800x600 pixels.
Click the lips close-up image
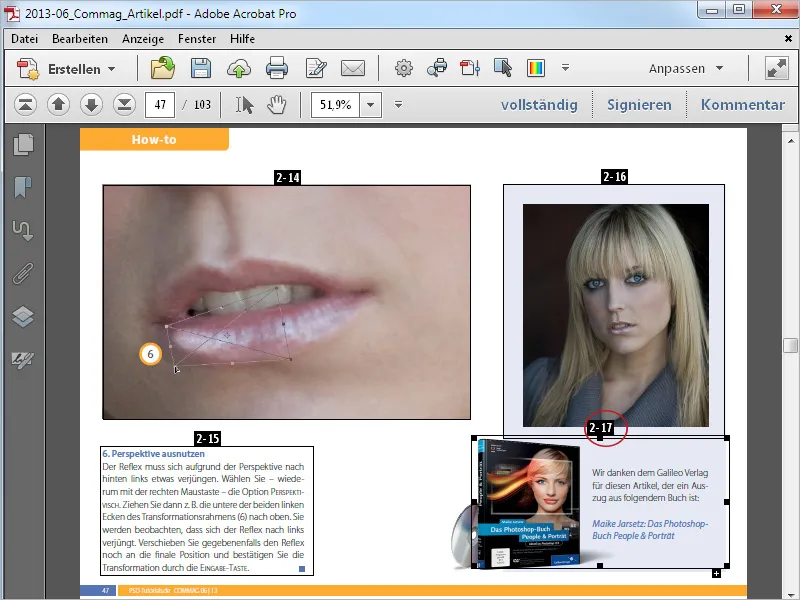pyautogui.click(x=287, y=302)
